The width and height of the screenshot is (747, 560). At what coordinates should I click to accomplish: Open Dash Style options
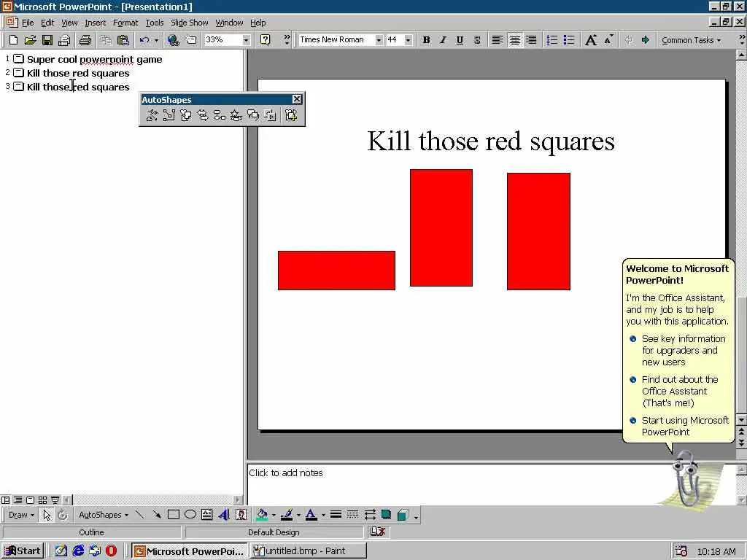point(352,515)
